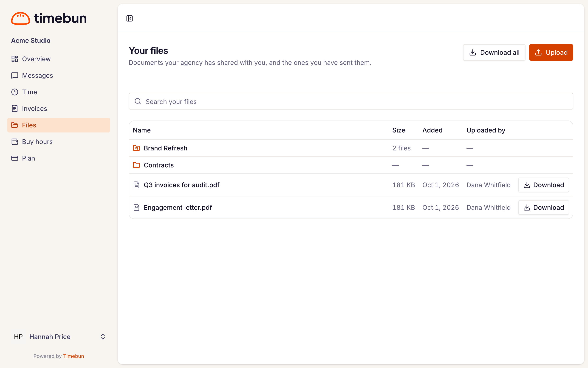Click the Name column header
Screen dimensions: 588x368
tap(142, 130)
